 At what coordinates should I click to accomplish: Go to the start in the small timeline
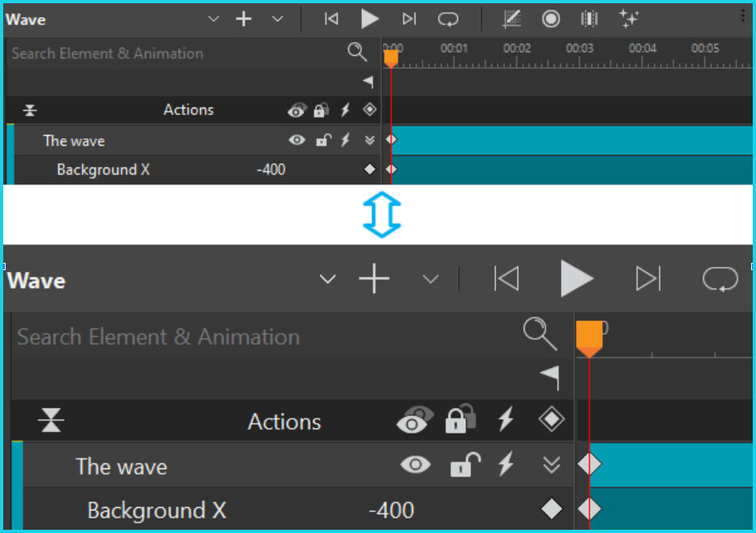pos(331,19)
